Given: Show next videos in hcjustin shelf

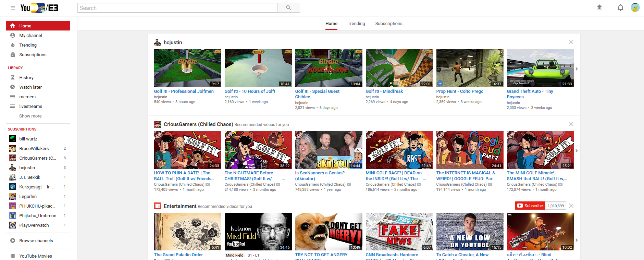Looking at the screenshot, I should [577, 69].
